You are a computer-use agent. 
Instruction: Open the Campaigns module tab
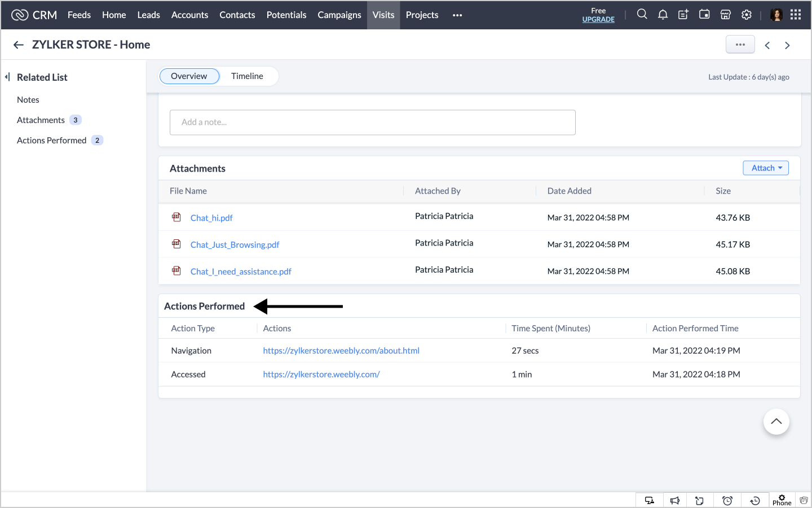click(x=339, y=15)
